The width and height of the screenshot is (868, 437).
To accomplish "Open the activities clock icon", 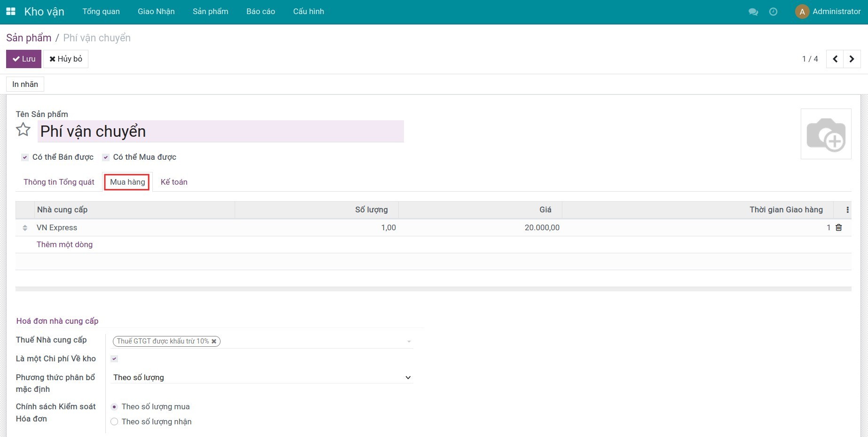I will click(773, 12).
